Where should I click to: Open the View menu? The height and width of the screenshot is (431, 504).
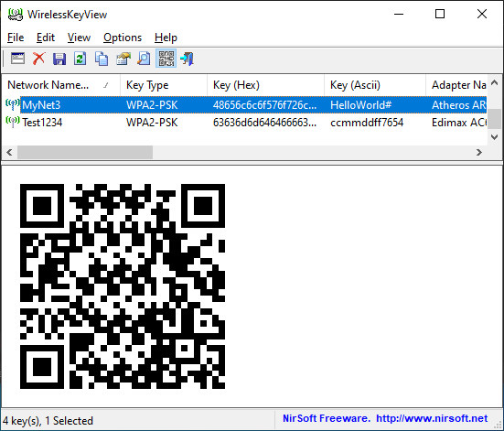tap(79, 38)
